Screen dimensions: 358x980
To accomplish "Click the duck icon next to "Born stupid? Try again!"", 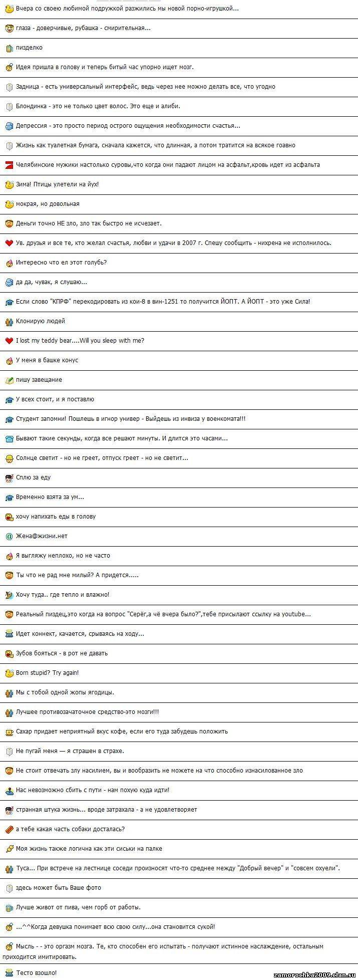I will tap(9, 673).
